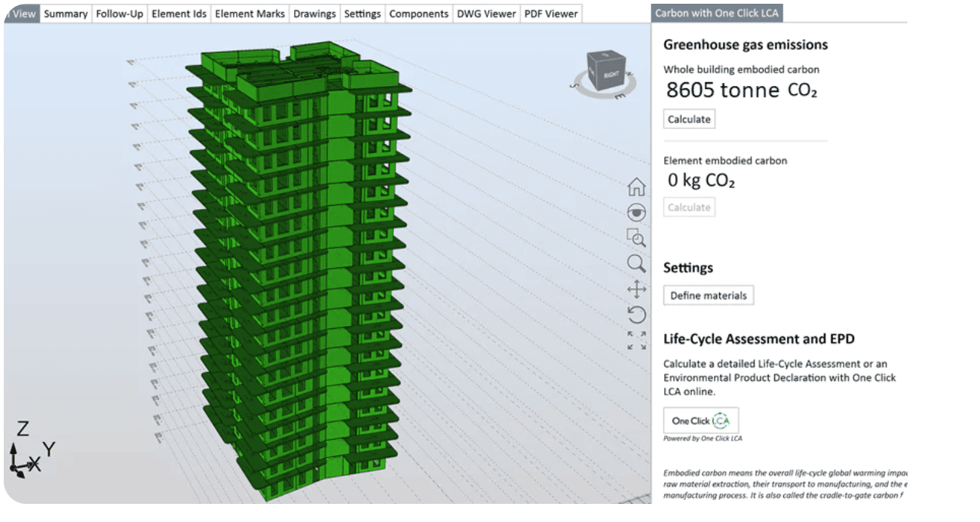Click the Settings heading in carbon panel
This screenshot has width=980, height=522.
688,268
